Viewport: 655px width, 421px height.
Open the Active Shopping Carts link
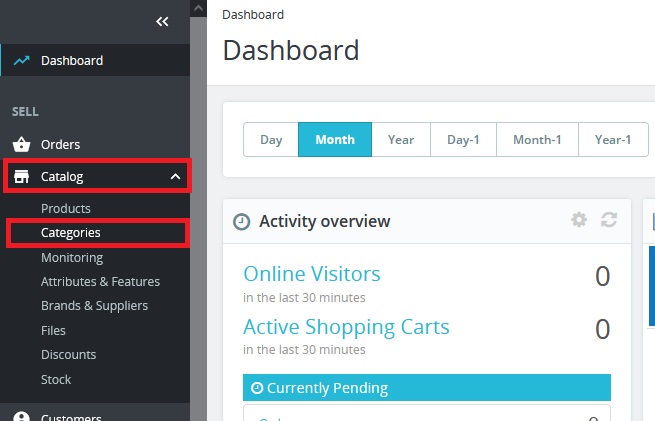point(346,327)
